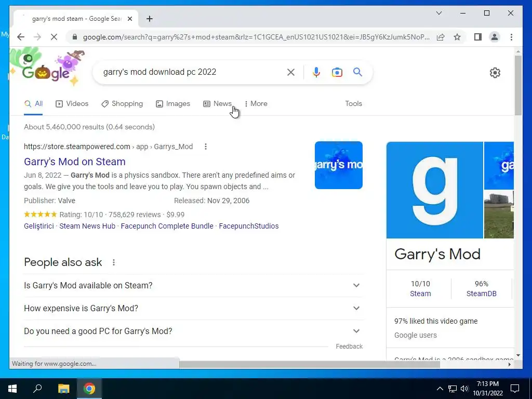The width and height of the screenshot is (532, 399).
Task: Open the notification center icon
Action: (515, 389)
